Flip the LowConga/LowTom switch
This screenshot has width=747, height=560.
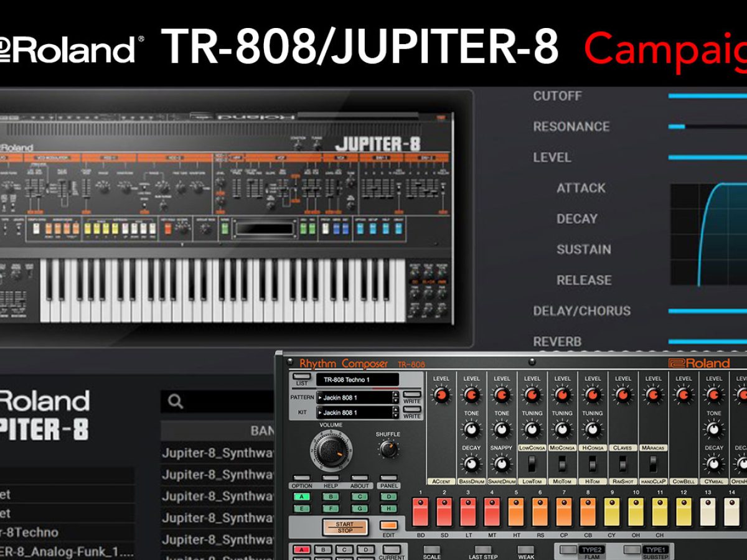click(532, 464)
